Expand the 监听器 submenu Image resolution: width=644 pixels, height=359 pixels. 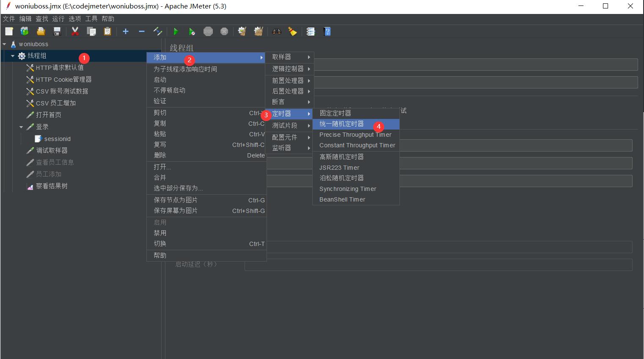[x=290, y=148]
